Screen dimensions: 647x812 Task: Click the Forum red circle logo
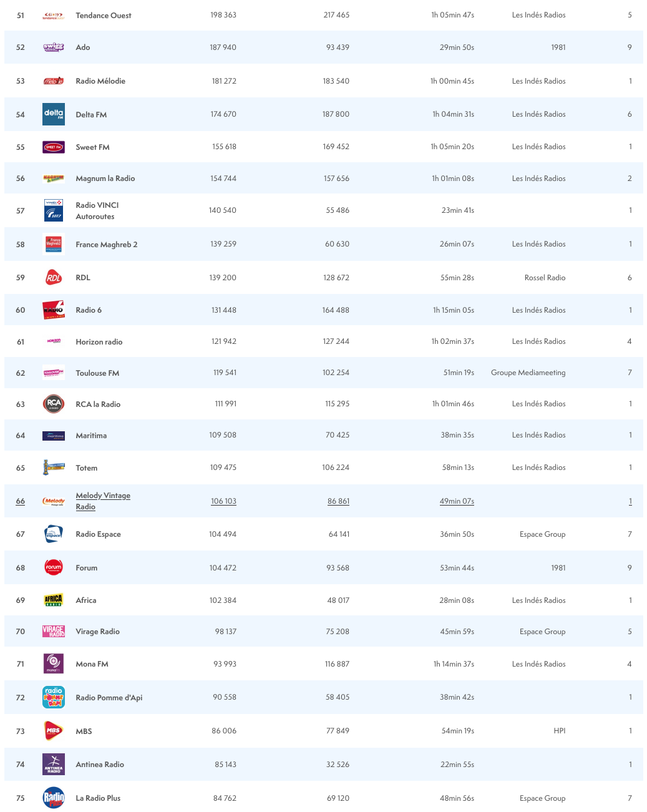coord(54,567)
